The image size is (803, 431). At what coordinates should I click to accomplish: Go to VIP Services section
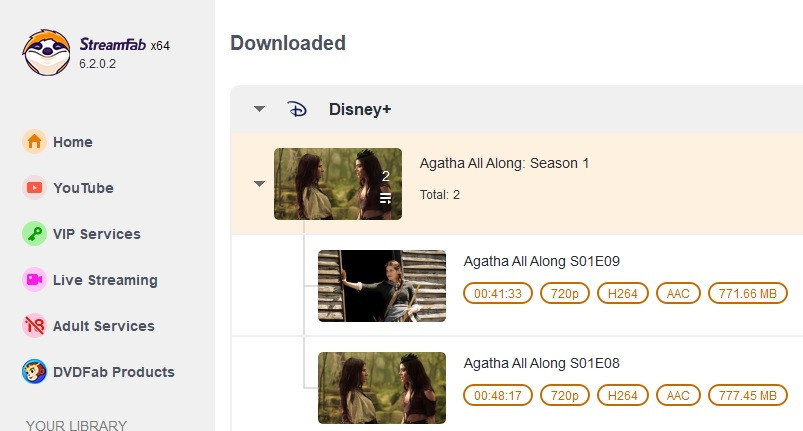point(96,234)
